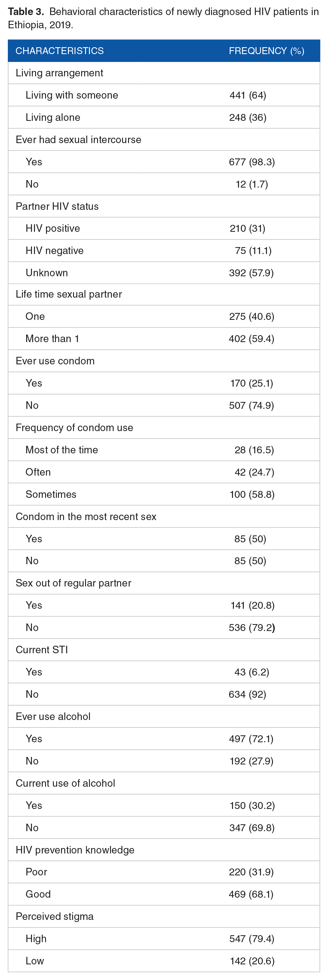
Task: Click the 392 (57.9) Unknown value
Action: click(x=251, y=273)
